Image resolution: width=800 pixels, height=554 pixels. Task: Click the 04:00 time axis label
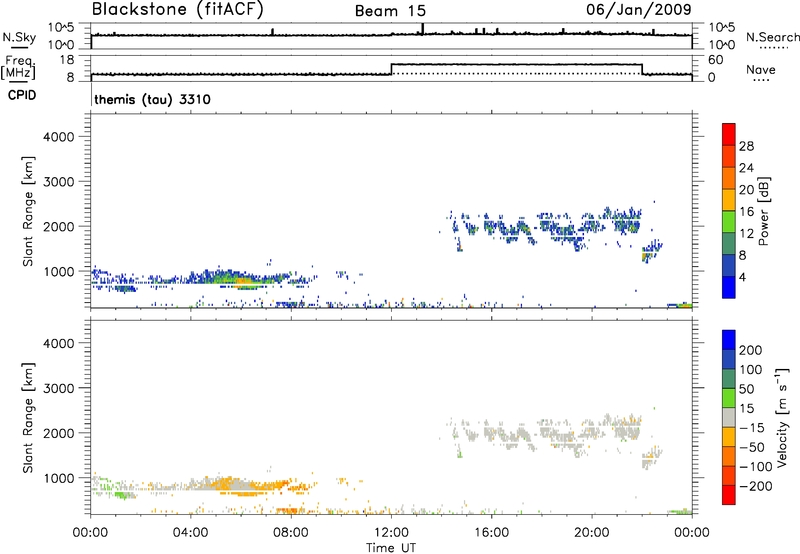point(190,533)
